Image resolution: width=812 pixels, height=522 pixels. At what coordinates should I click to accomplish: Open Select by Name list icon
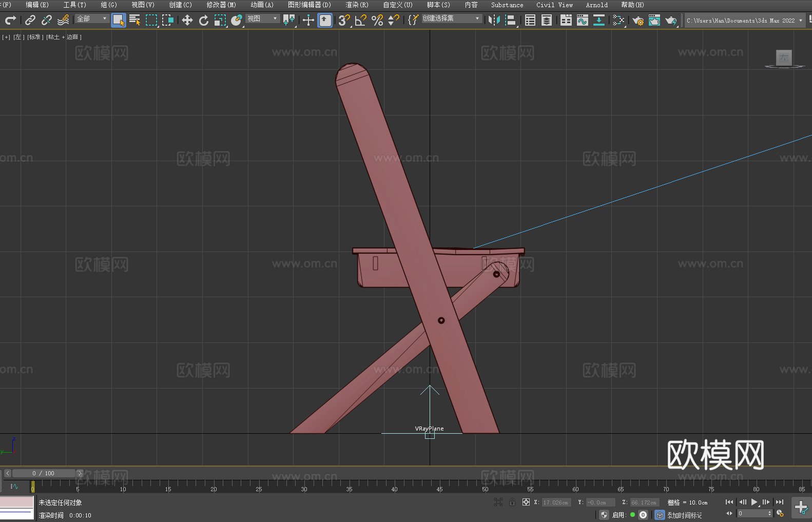pyautogui.click(x=135, y=20)
